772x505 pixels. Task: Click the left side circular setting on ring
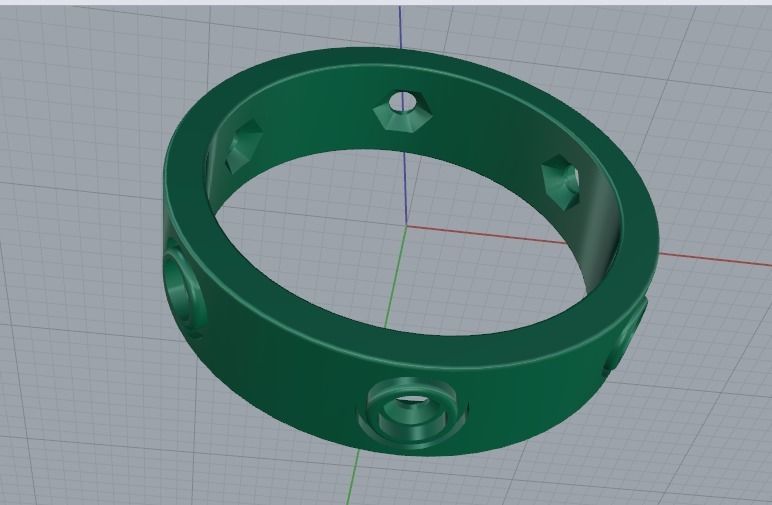(183, 291)
